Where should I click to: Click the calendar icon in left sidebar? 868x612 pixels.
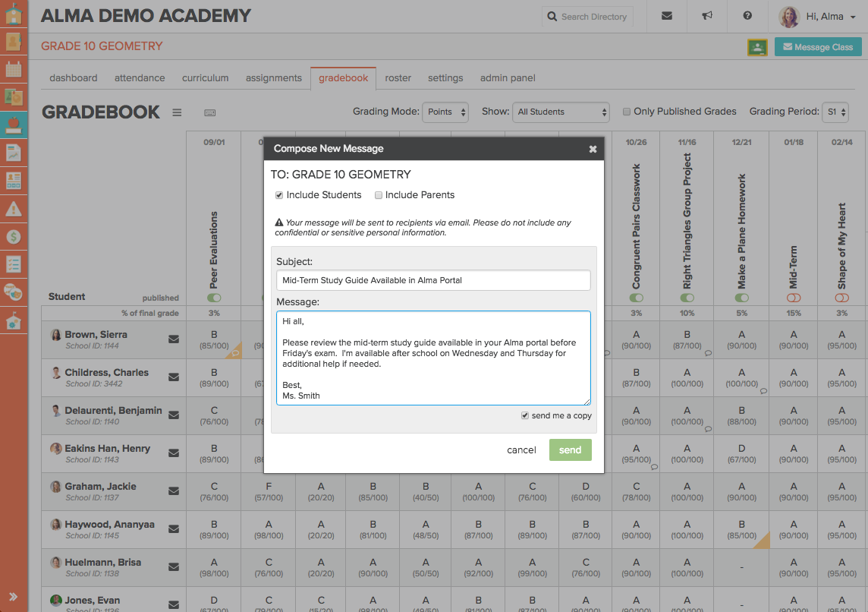[x=14, y=68]
